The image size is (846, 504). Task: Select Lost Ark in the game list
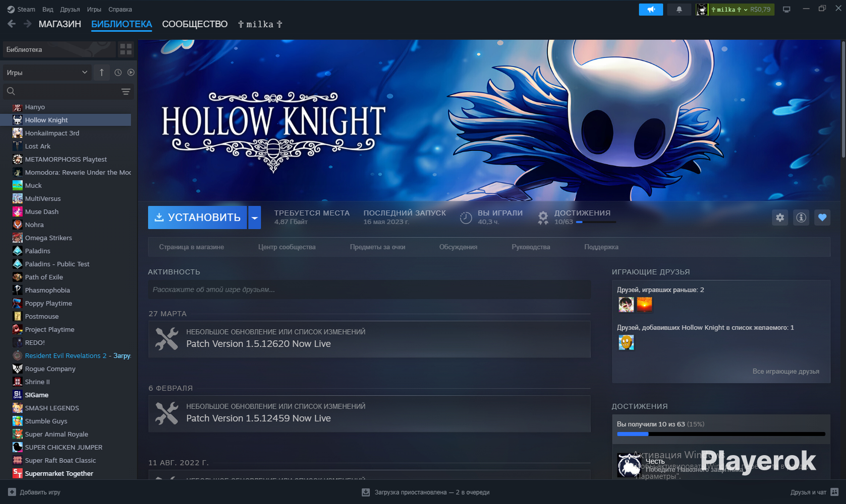point(66,146)
